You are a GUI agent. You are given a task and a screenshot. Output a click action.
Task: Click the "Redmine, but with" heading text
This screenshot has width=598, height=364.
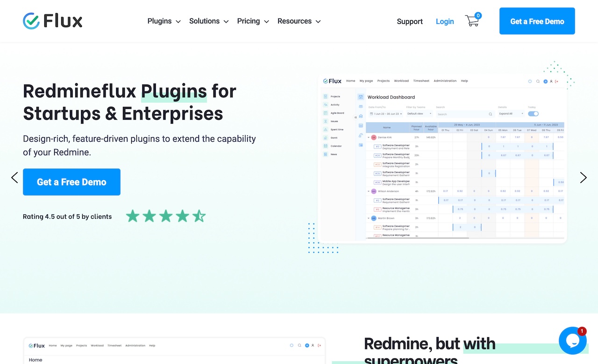[429, 344]
